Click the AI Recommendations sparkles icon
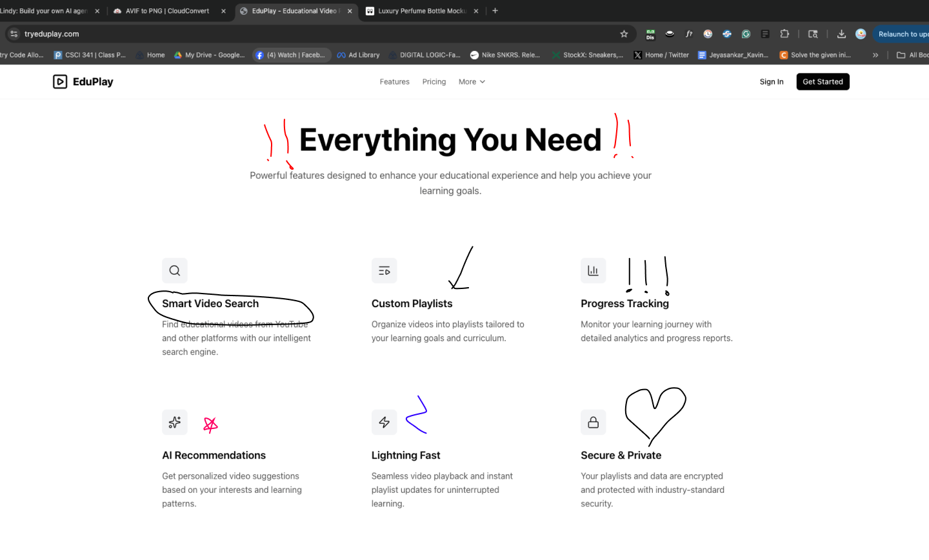 coord(175,422)
